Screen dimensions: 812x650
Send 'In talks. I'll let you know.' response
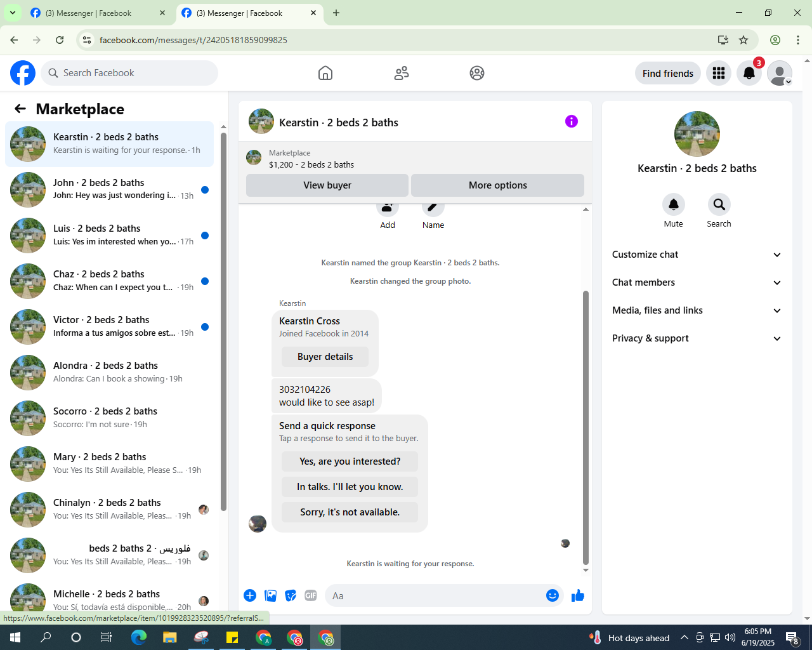(x=350, y=487)
